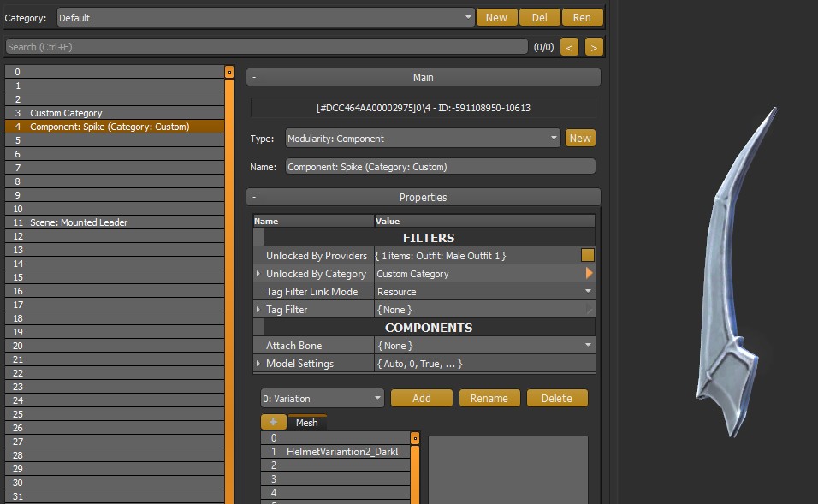
Task: Click the orange swatch on Unlocked By Providers
Action: [588, 256]
